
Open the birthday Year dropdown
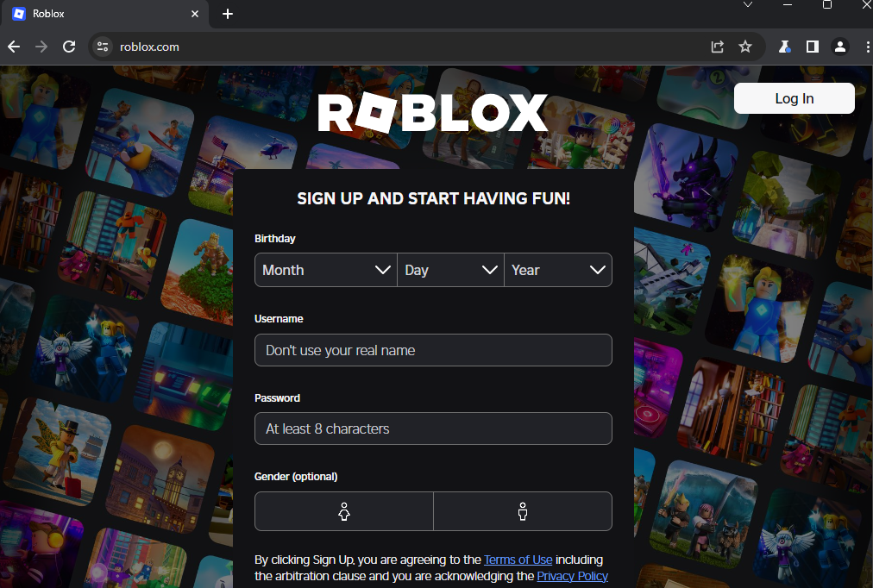(x=558, y=270)
